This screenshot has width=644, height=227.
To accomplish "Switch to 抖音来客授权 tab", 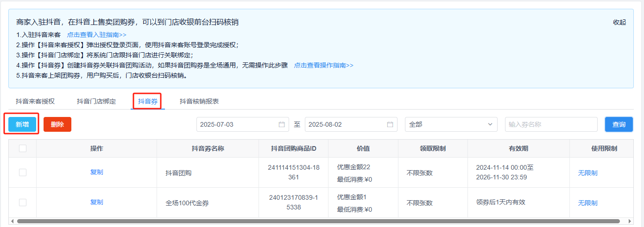I will click(x=35, y=101).
